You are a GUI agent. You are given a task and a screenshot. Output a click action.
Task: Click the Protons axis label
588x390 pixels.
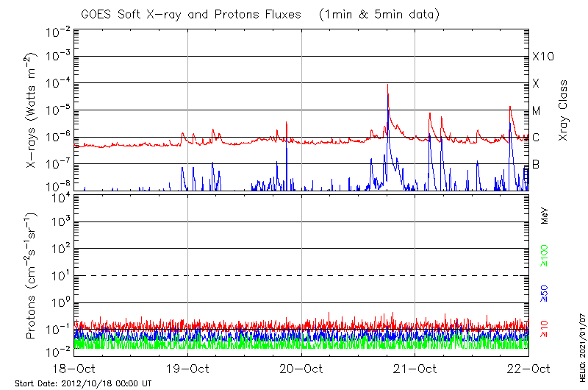tap(32, 276)
